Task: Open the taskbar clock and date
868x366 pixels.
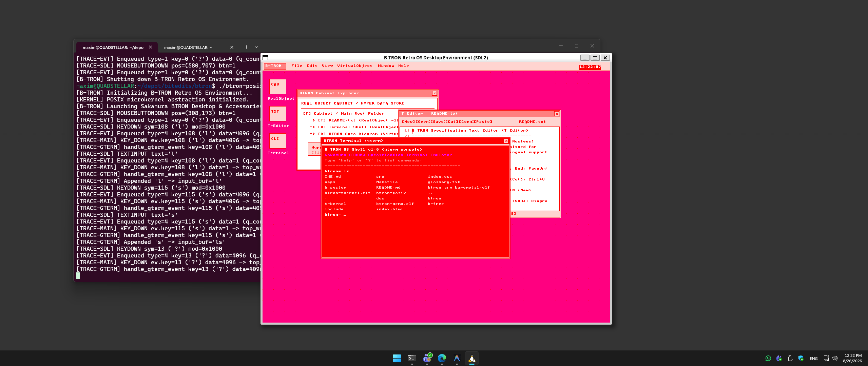Action: (x=852, y=358)
